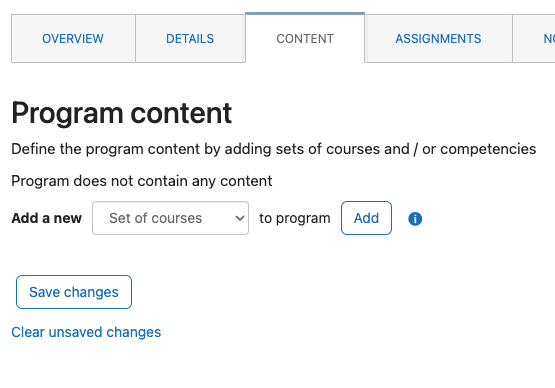The image size is (555, 388).
Task: Open the Set of courses dropdown
Action: click(x=170, y=218)
